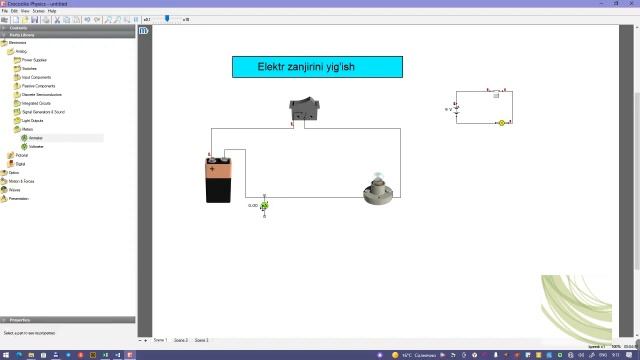Screen dimensions: 640x360
Task: Collapse the Parts Library panel header
Action: (x=68, y=35)
